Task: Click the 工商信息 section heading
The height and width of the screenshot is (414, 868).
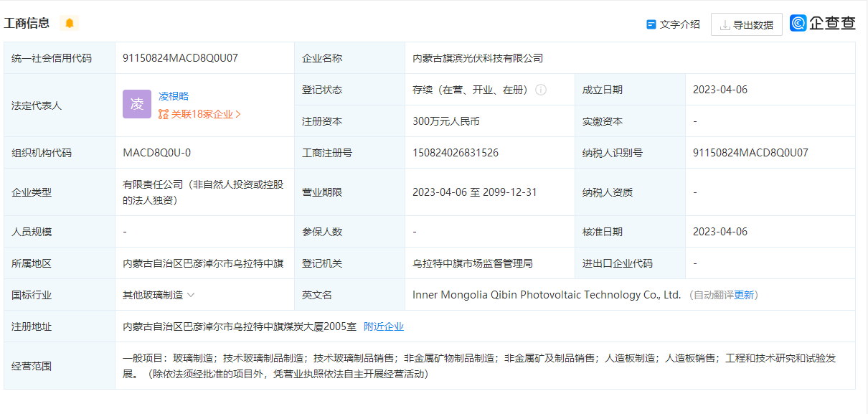Action: tap(27, 23)
